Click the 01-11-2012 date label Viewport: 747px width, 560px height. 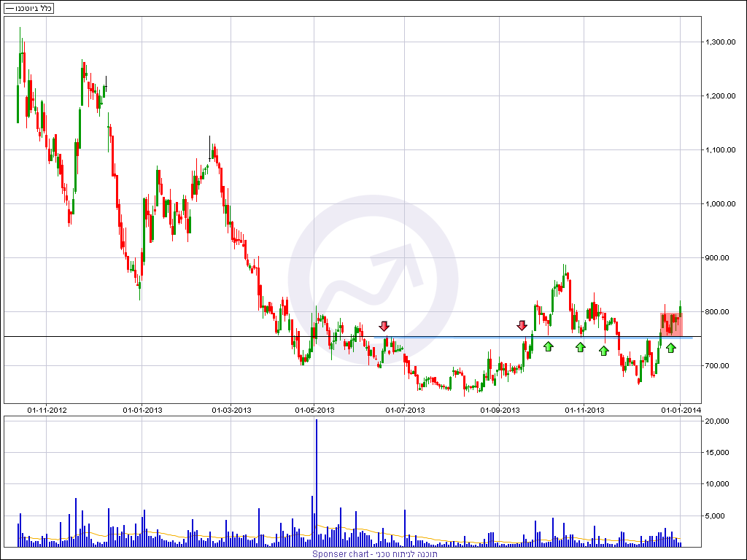47,410
